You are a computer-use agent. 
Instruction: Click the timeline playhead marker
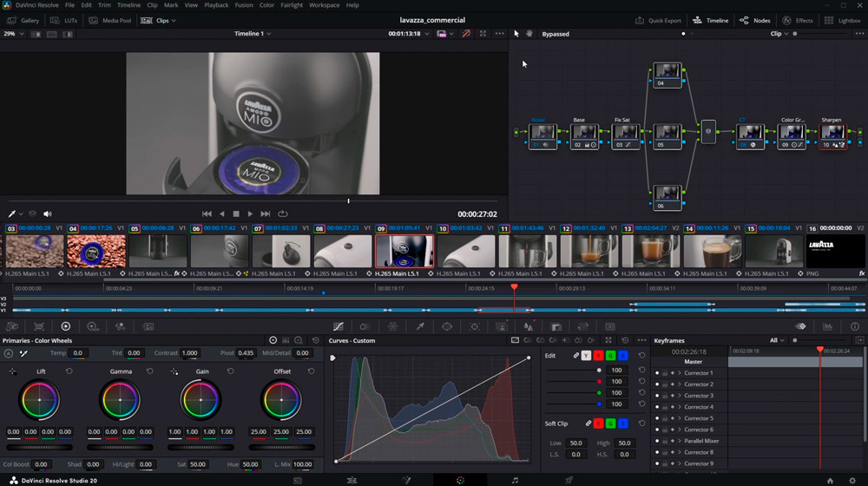[514, 286]
